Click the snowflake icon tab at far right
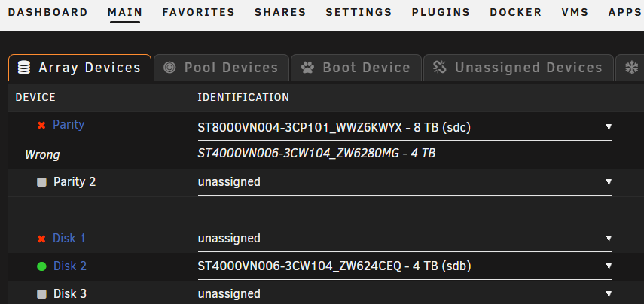Image resolution: width=644 pixels, height=304 pixels. coord(631,68)
